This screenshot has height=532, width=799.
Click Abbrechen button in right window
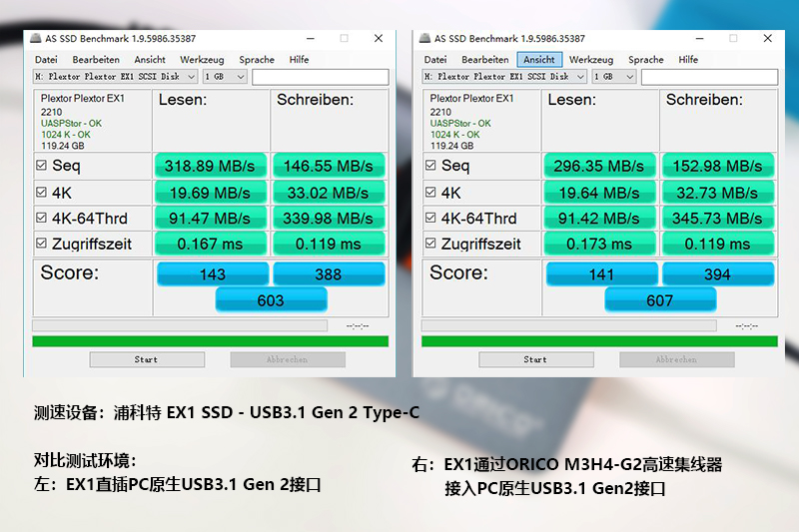(x=677, y=359)
